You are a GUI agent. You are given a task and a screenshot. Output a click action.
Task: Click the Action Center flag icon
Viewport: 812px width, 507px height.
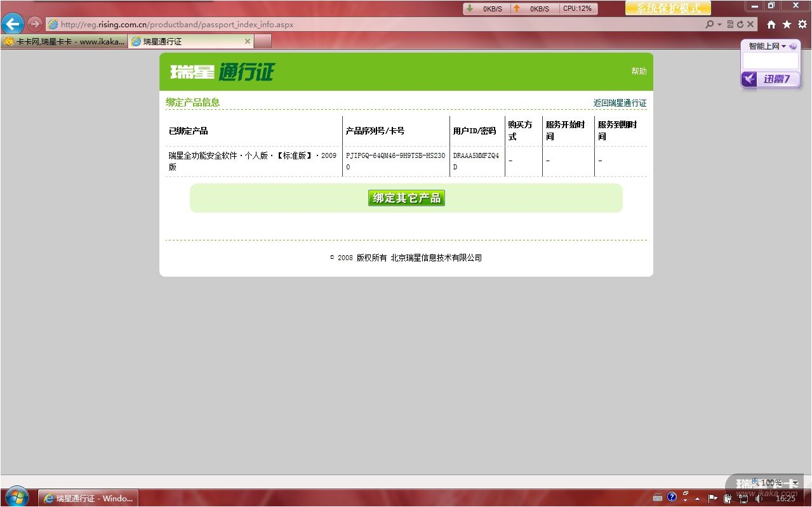pos(713,498)
